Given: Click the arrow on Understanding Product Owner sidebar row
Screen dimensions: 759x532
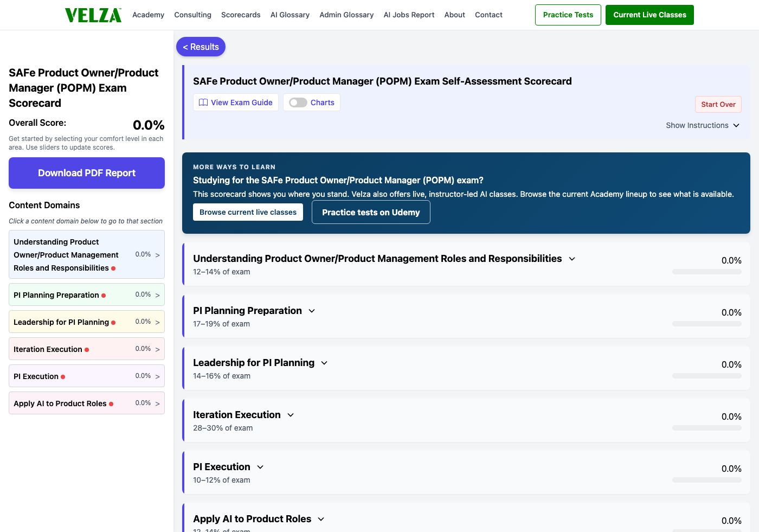Looking at the screenshot, I should click(158, 255).
